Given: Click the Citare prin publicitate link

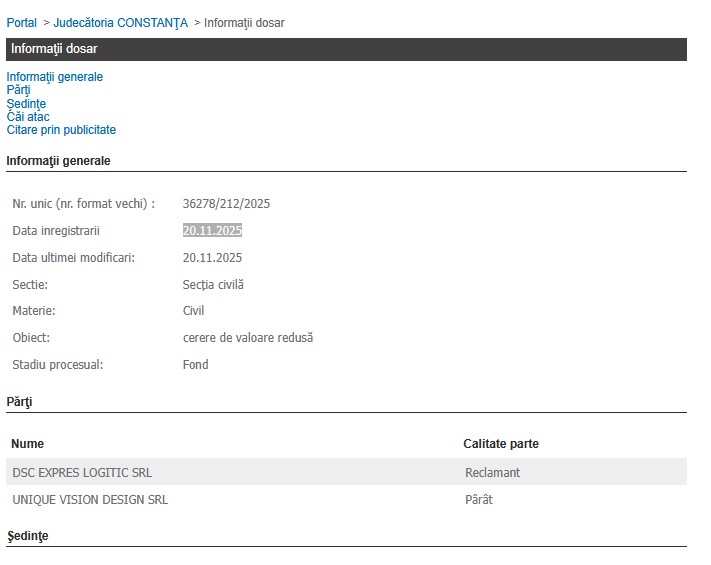Looking at the screenshot, I should point(61,130).
